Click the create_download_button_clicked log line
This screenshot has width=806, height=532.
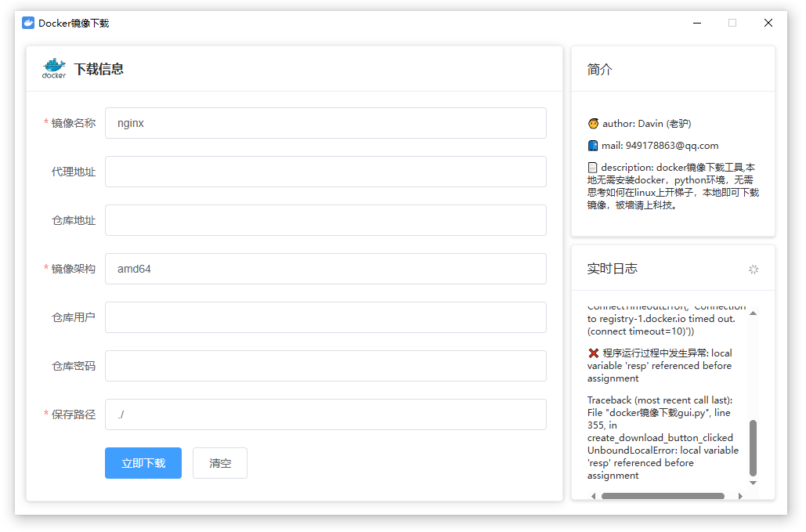(x=660, y=438)
